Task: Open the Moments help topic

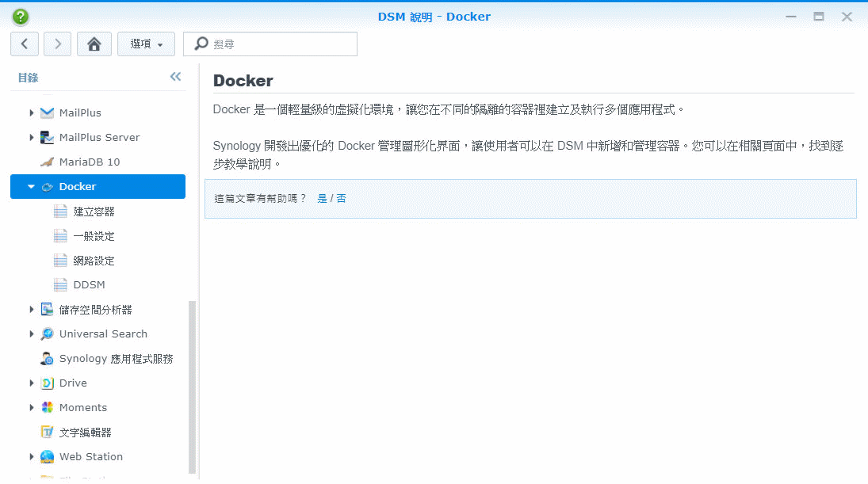Action: click(83, 408)
